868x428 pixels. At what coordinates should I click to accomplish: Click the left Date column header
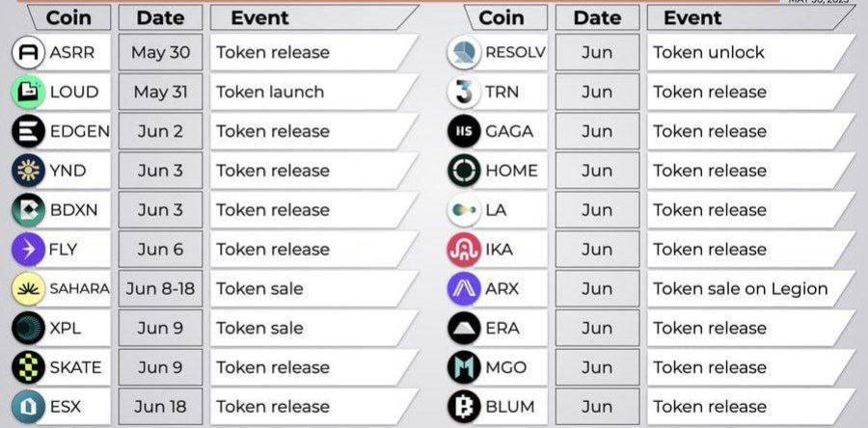[160, 17]
